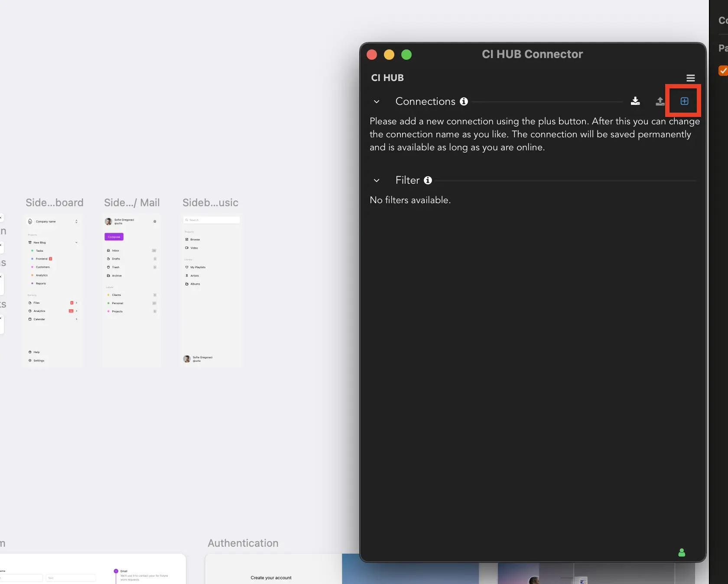Image resolution: width=728 pixels, height=584 pixels.
Task: Collapse the Filter section chevron
Action: pyautogui.click(x=377, y=180)
